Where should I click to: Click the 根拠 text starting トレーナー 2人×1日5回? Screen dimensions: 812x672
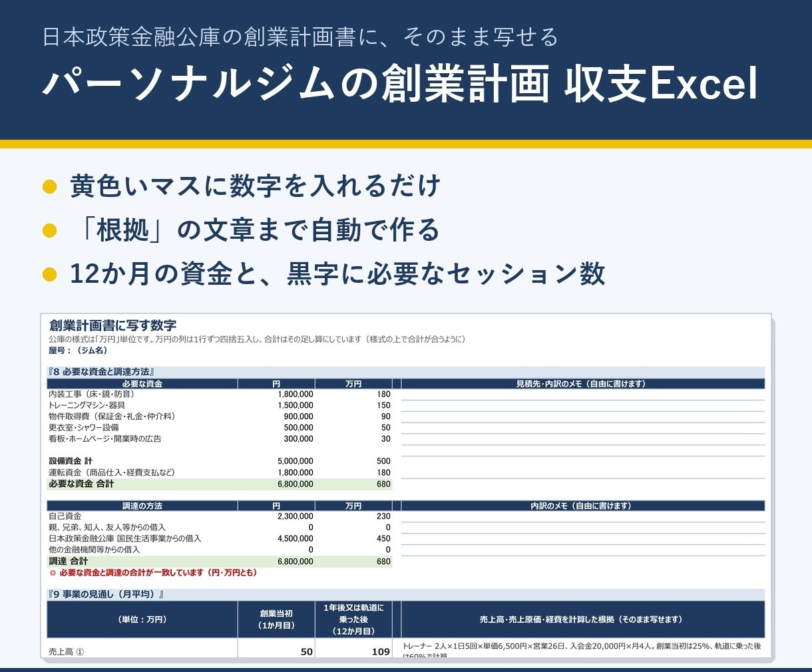pyautogui.click(x=582, y=650)
